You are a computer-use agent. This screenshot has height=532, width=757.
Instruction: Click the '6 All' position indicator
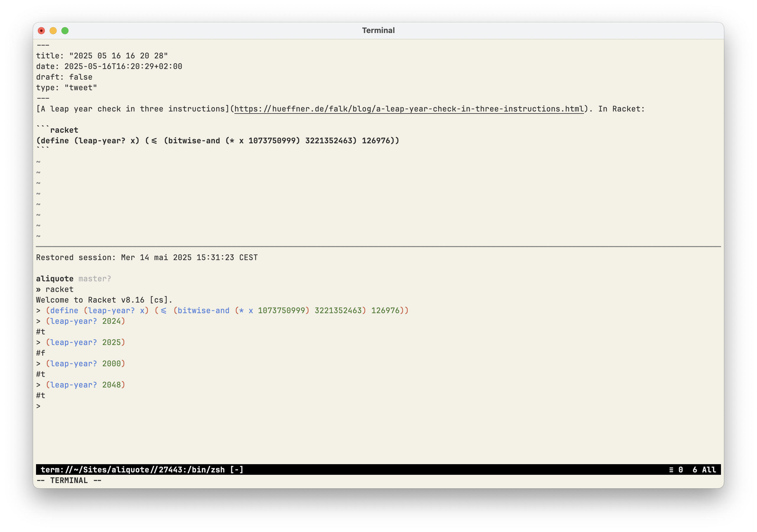point(704,470)
